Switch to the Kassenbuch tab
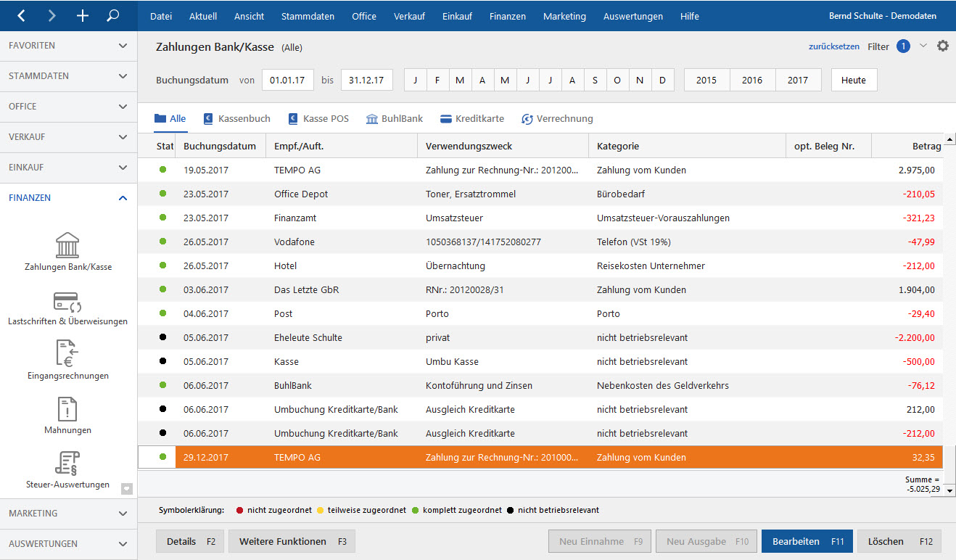956x560 pixels. [237, 119]
